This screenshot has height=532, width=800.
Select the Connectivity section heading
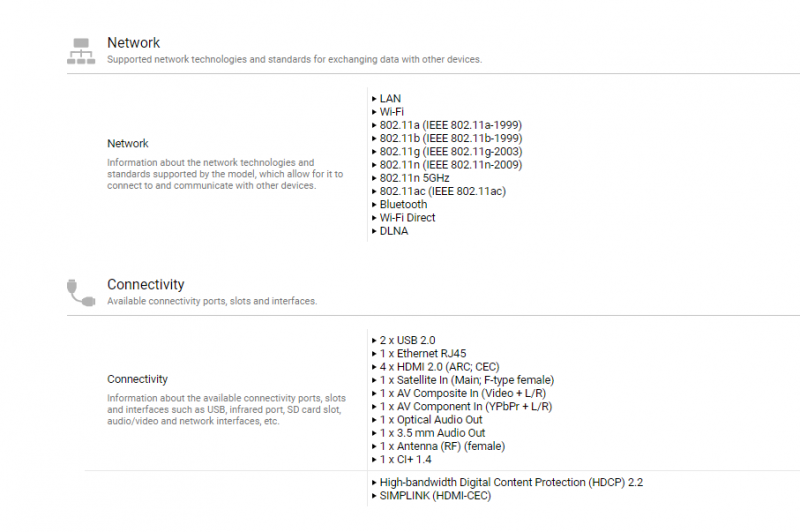tap(145, 284)
